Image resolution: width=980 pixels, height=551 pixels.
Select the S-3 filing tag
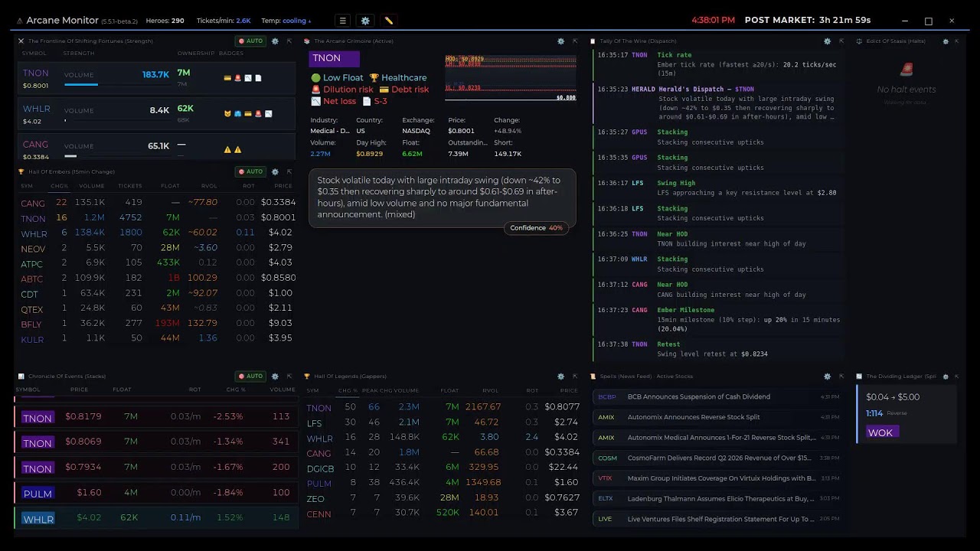[375, 101]
